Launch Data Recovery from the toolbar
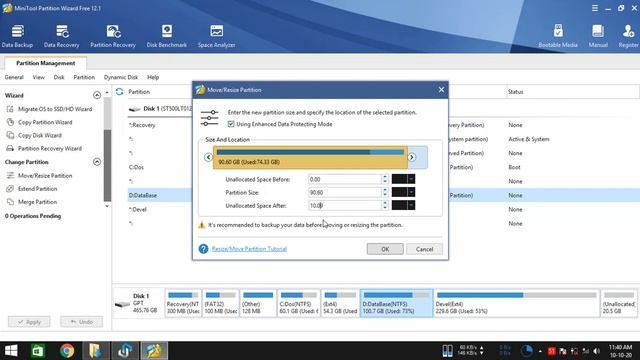 [62, 36]
